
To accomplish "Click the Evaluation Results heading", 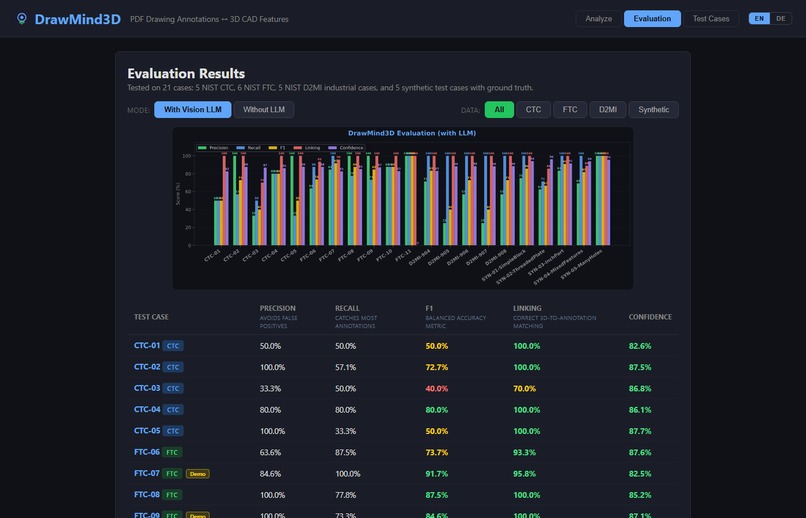I will click(186, 73).
